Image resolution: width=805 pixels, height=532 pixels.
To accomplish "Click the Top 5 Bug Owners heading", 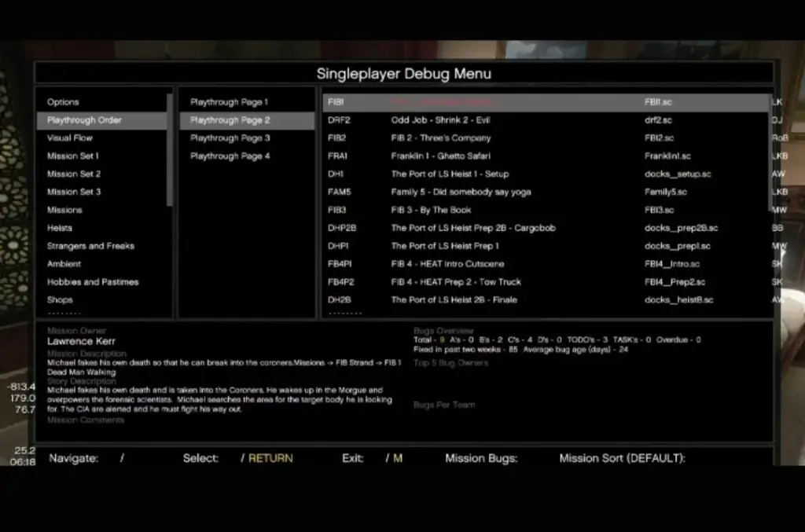I will (450, 363).
